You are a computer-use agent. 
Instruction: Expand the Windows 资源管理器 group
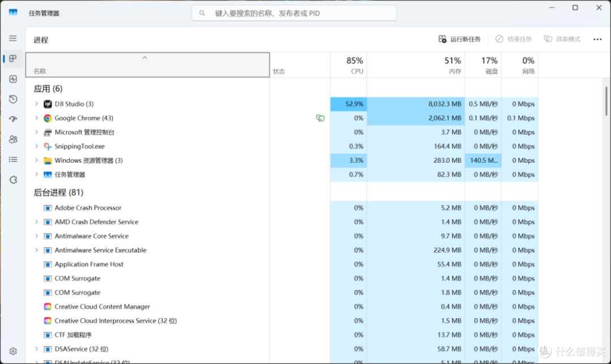click(x=36, y=161)
